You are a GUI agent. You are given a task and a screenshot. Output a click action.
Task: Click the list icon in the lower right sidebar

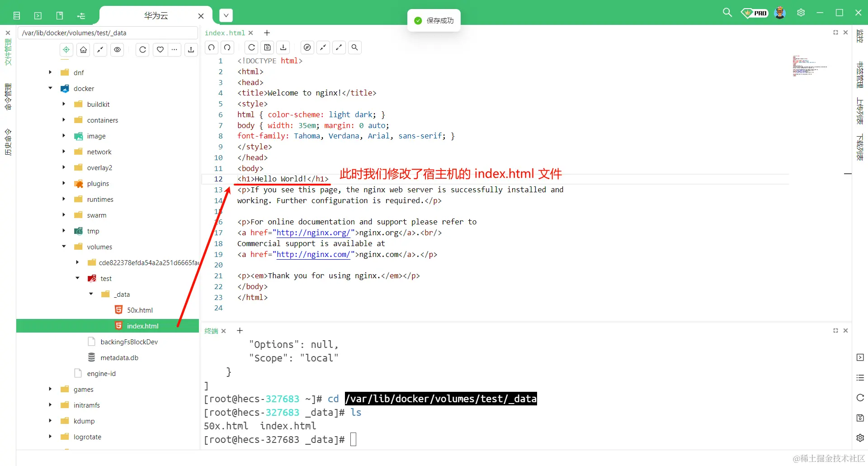860,378
